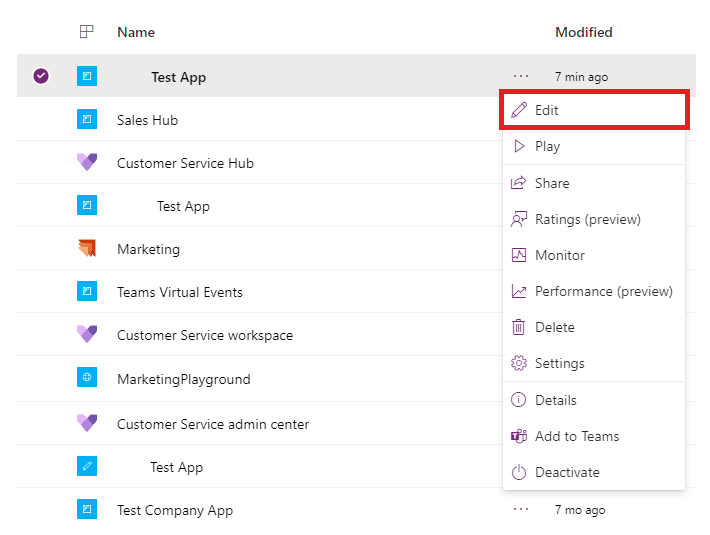Image resolution: width=710 pixels, height=535 pixels.
Task: Choose Delete from the context menu
Action: 594,327
